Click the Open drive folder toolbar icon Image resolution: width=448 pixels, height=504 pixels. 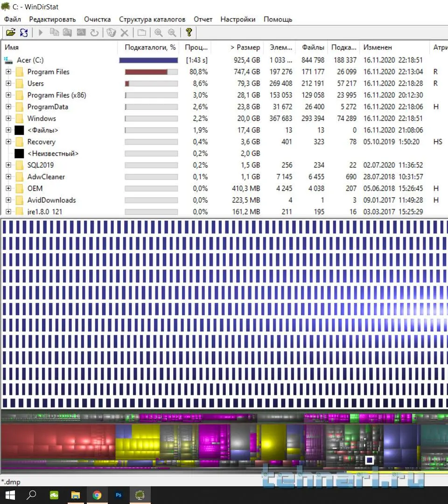pyautogui.click(x=11, y=33)
